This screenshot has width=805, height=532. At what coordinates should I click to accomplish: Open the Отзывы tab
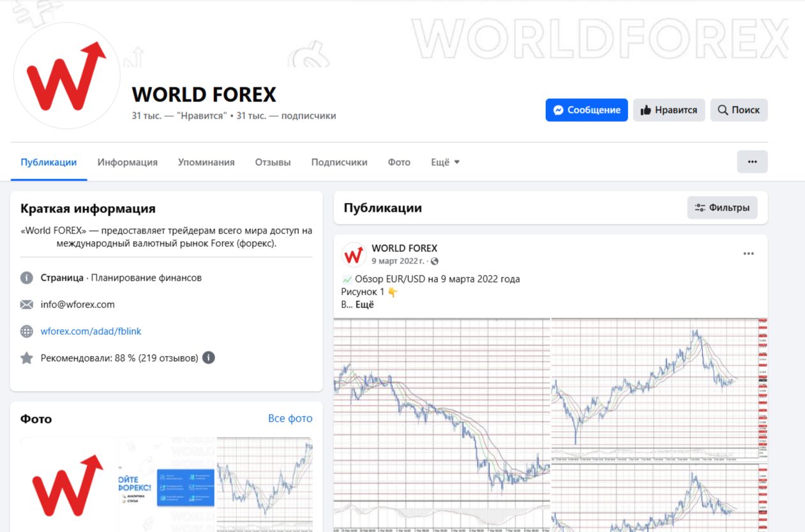[273, 162]
